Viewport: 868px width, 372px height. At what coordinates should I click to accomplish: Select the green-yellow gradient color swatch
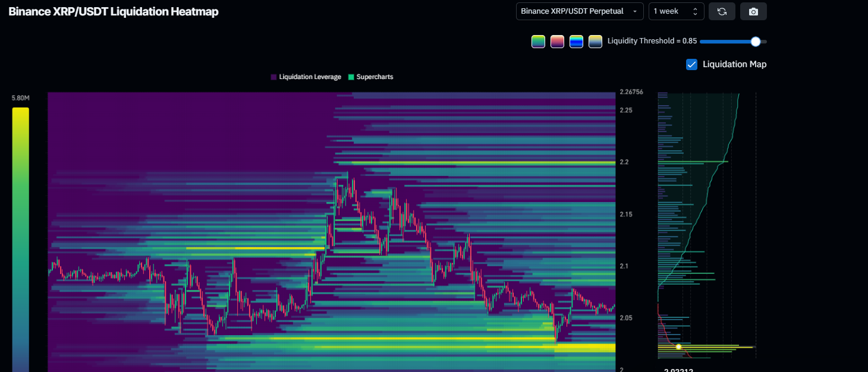pyautogui.click(x=538, y=41)
